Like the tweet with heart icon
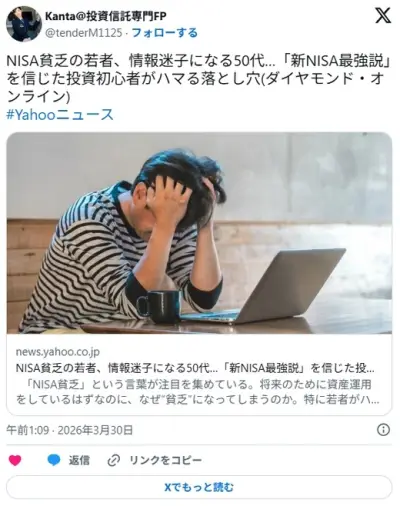 tap(15, 460)
